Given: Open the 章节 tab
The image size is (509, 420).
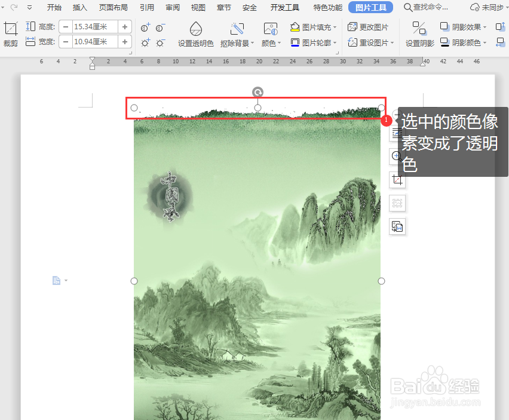Looking at the screenshot, I should (x=224, y=7).
